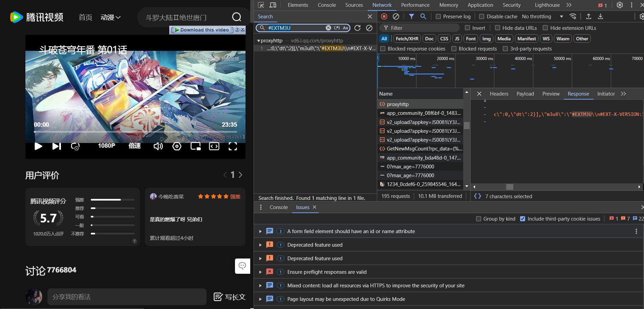Check the Blocked requests box
Viewport: 644px width, 309px height.
tap(454, 49)
